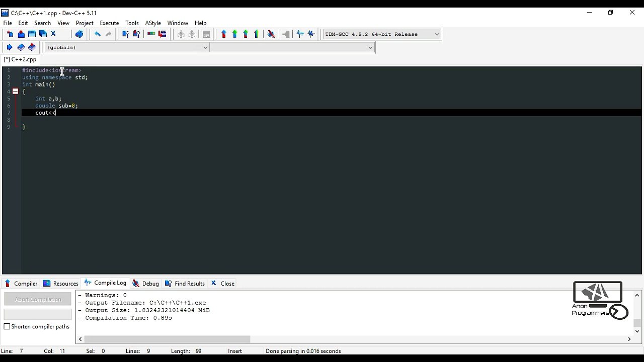Viewport: 644px width, 362px height.
Task: Open the Project menu
Action: pyautogui.click(x=85, y=23)
